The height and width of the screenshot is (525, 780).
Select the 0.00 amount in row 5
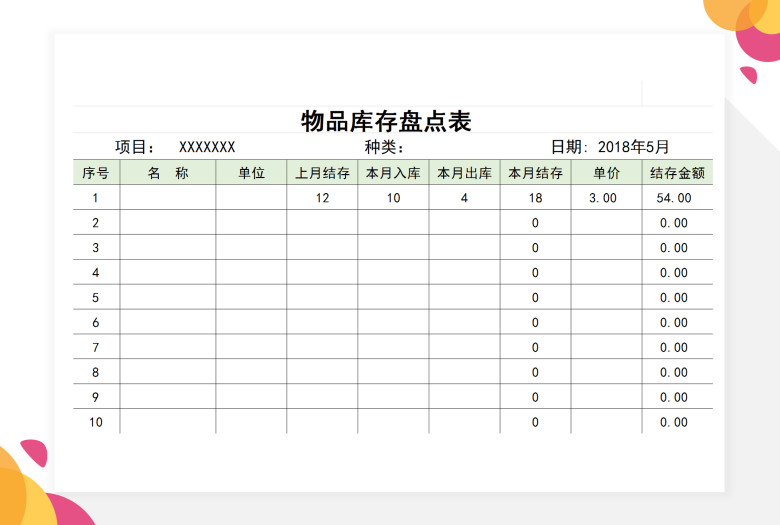(x=678, y=297)
